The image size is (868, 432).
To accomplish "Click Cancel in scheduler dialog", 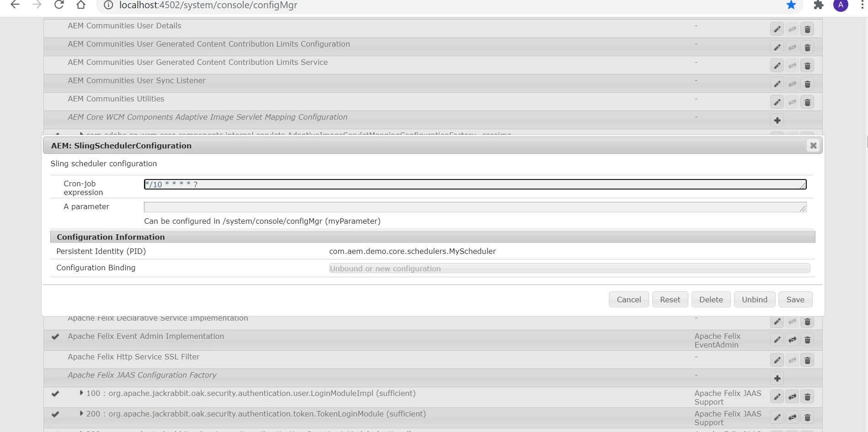I will coord(628,300).
